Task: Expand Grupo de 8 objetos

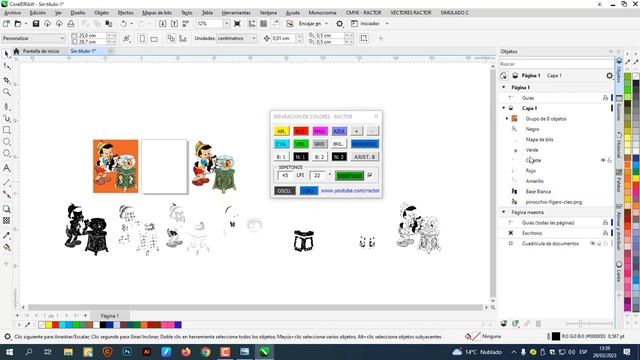Action: point(507,119)
